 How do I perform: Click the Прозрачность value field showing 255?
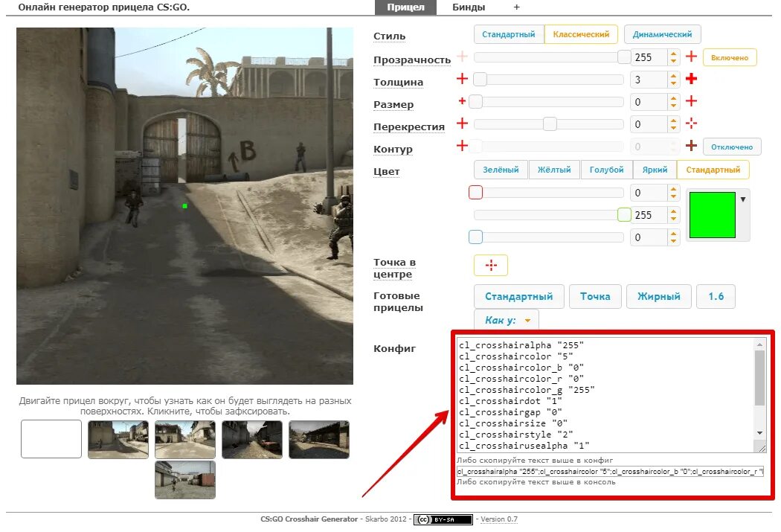649,57
